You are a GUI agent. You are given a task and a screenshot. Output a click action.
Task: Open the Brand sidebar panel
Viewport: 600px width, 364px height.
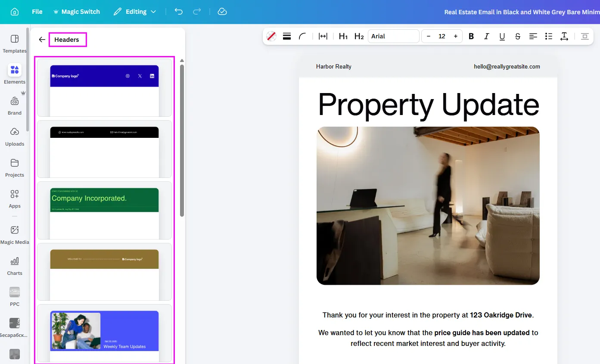pyautogui.click(x=15, y=105)
